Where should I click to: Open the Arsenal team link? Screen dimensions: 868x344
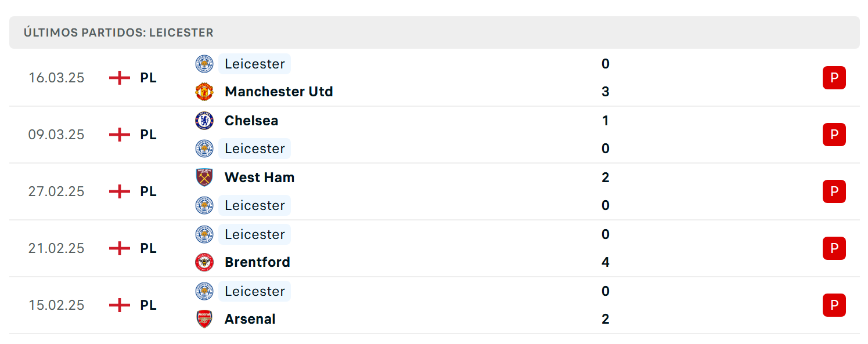click(250, 319)
